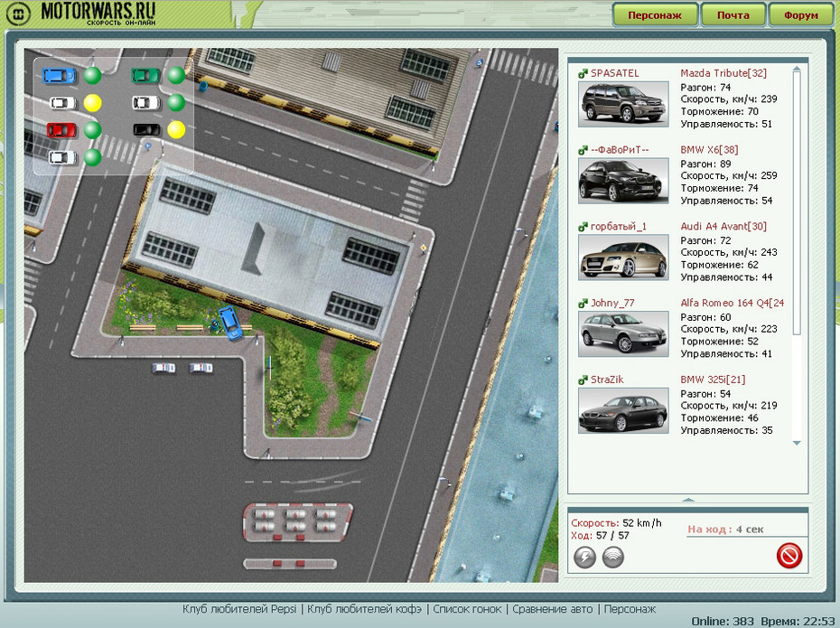View the silver Alfa Romeo car photo
Screen dimensions: 840x628
pos(623,333)
